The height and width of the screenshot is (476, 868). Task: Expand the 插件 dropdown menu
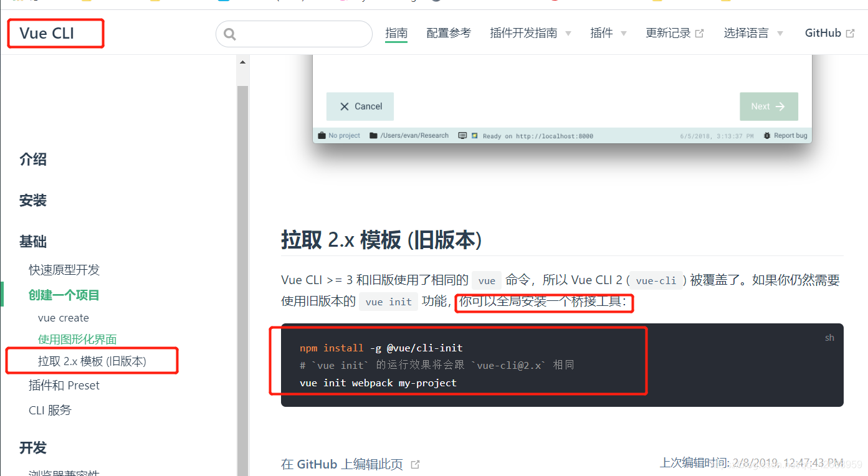[608, 33]
